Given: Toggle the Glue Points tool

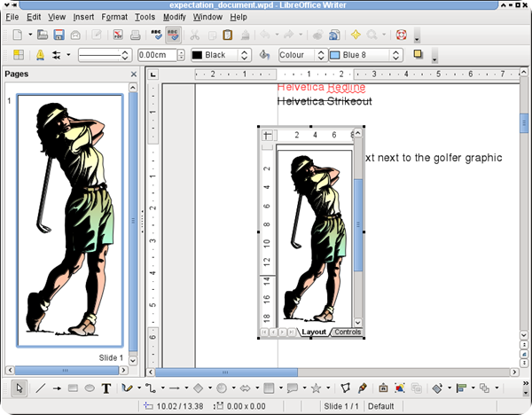Looking at the screenshot, I should pyautogui.click(x=362, y=388).
